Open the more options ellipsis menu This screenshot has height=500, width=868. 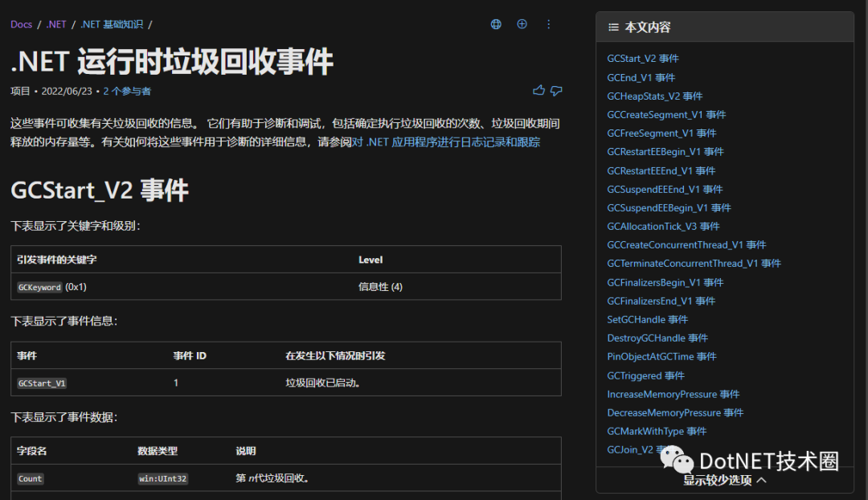pos(549,24)
